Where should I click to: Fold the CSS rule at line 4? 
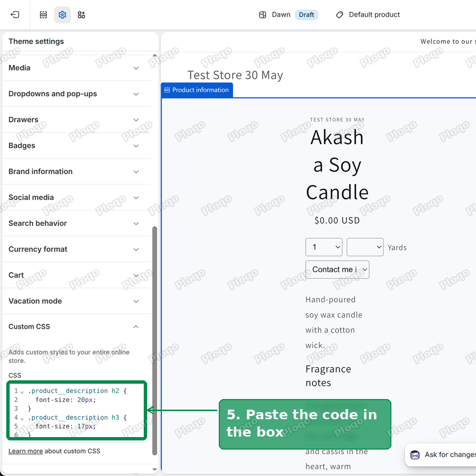click(x=22, y=418)
